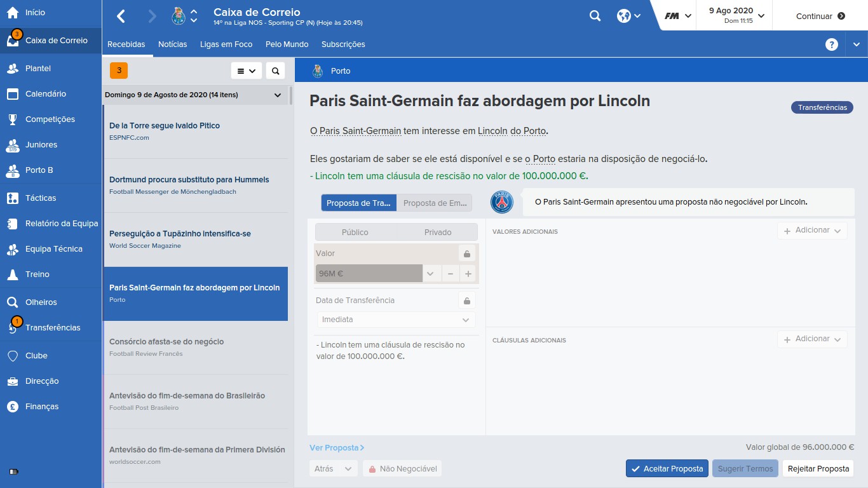
Task: Click the 96M € value field
Action: click(369, 274)
